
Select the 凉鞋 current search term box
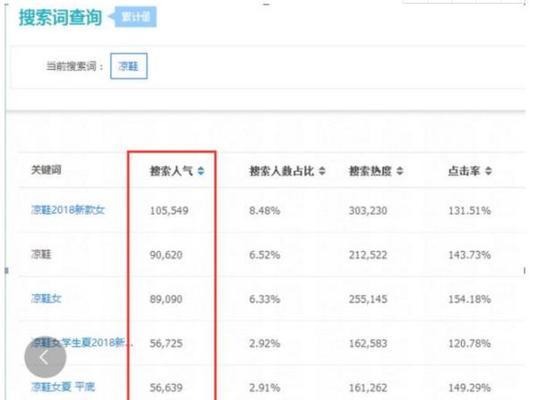128,66
